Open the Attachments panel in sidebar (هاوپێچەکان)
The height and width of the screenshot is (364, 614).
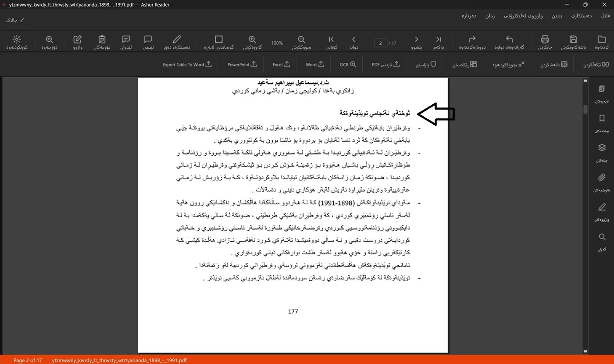tap(602, 183)
